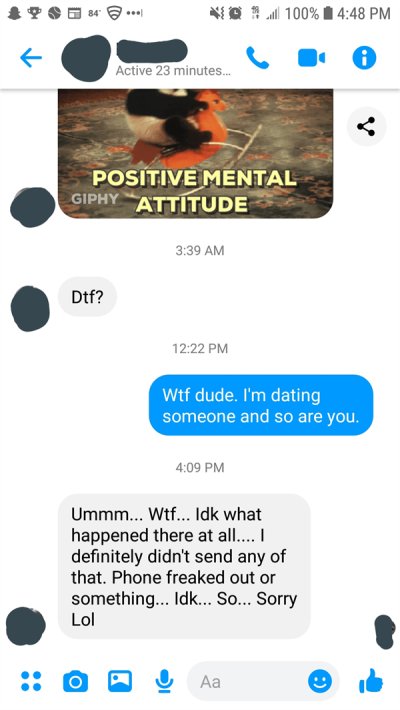
Task: Open the four-dot more actions menu
Action: click(31, 681)
